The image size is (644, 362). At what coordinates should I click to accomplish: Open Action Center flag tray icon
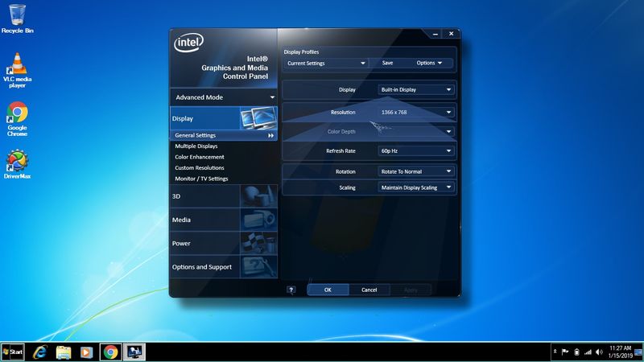coord(565,352)
